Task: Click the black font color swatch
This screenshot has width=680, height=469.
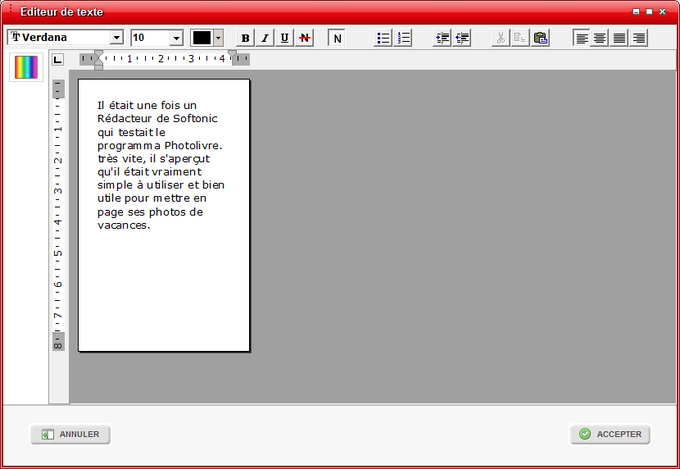Action: point(202,38)
